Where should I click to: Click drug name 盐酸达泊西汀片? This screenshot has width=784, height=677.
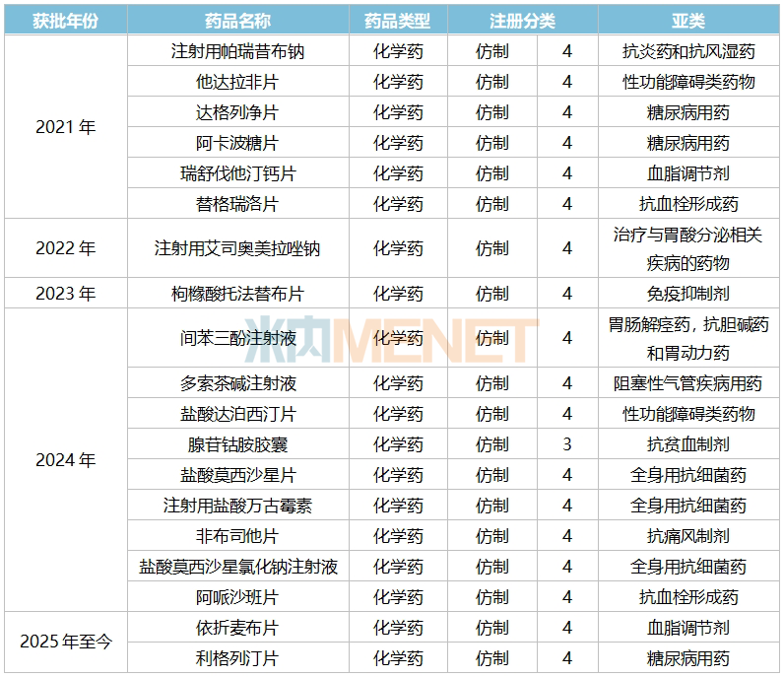click(238, 414)
